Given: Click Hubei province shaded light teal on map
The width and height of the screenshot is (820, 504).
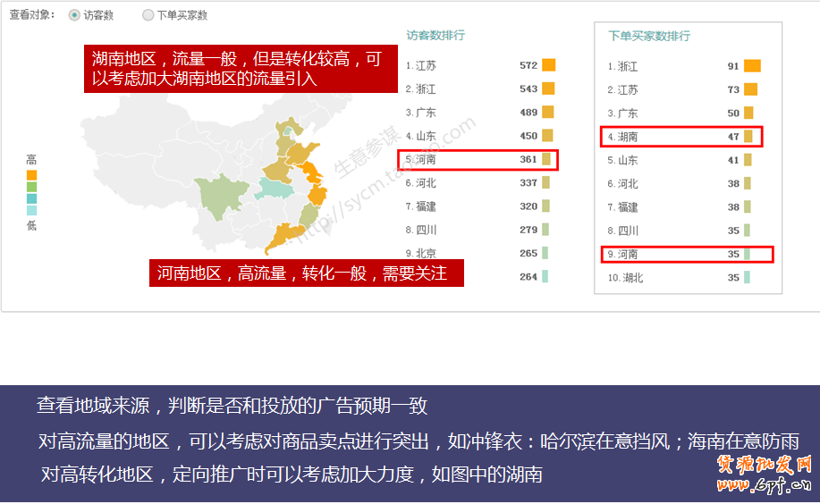Looking at the screenshot, I should pos(275,189).
